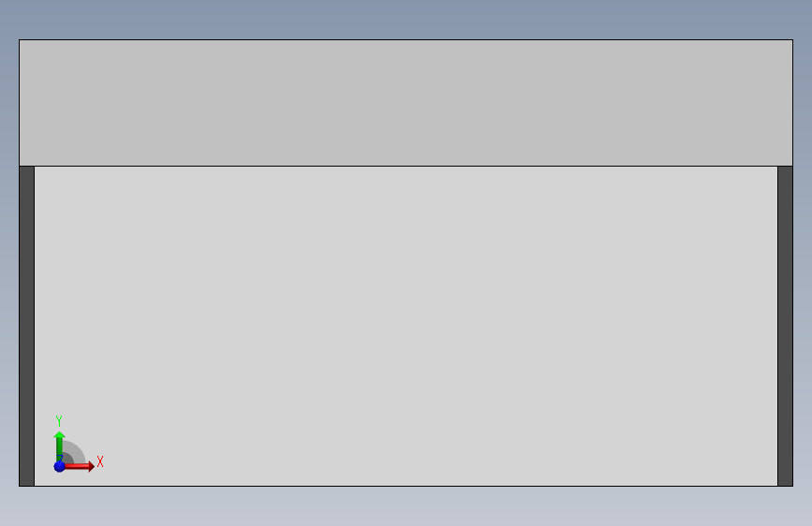Select the right strip's inner vertical edge
This screenshot has width=812, height=526.
(x=778, y=326)
